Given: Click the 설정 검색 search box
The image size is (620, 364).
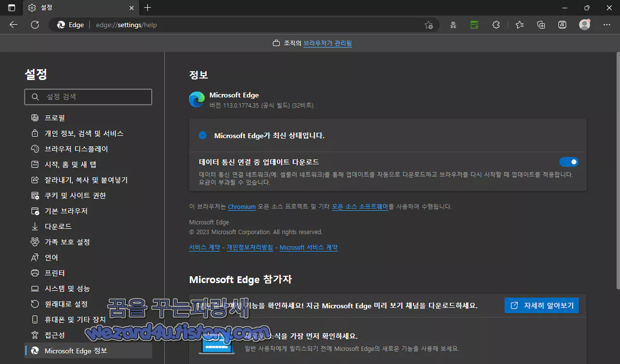Looking at the screenshot, I should [88, 97].
